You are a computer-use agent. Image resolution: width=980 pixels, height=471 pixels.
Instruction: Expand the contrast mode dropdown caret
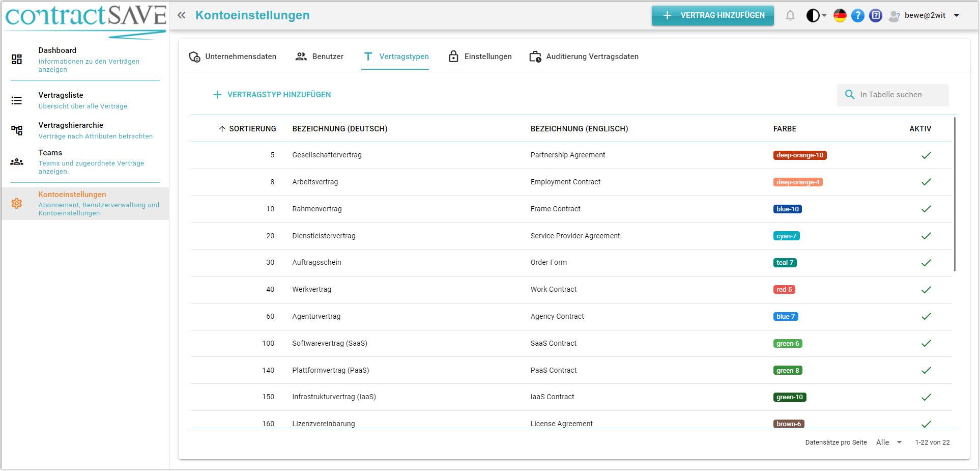pos(824,16)
